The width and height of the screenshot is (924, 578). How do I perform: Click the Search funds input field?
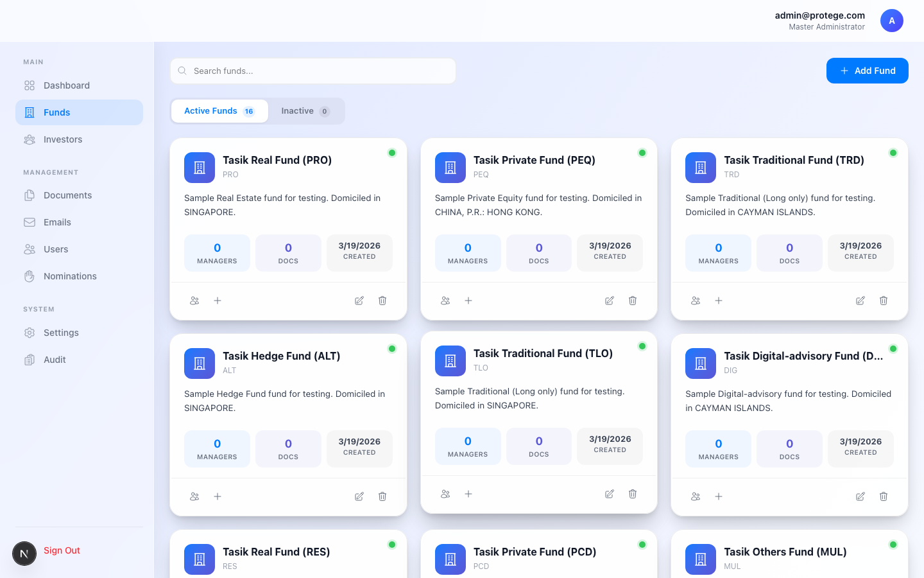[x=312, y=71]
